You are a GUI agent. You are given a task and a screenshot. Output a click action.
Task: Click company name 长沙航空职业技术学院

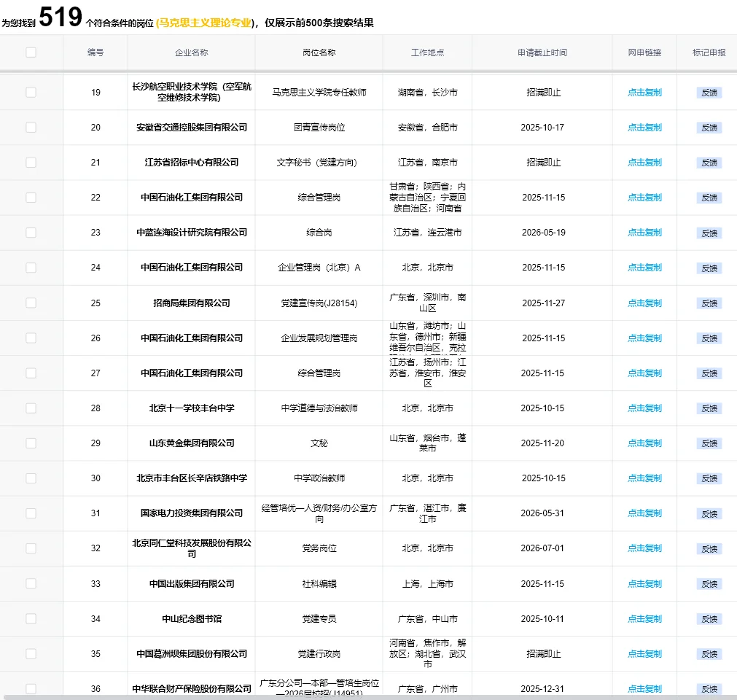click(191, 92)
